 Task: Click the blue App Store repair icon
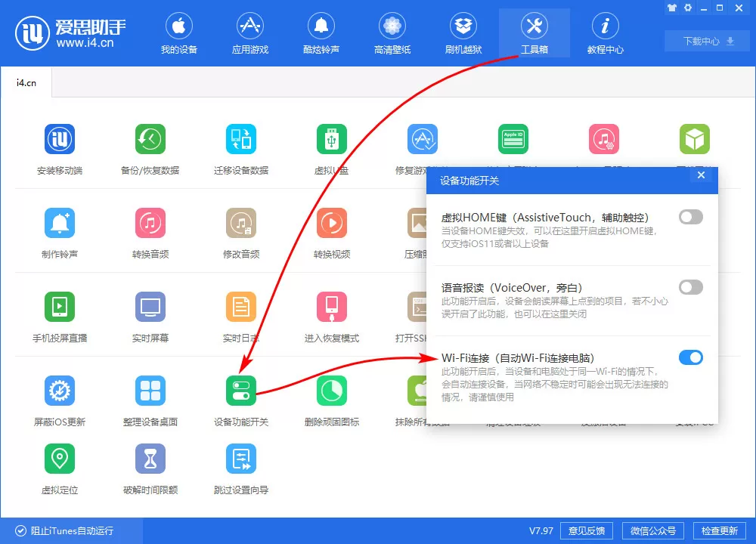[x=422, y=139]
